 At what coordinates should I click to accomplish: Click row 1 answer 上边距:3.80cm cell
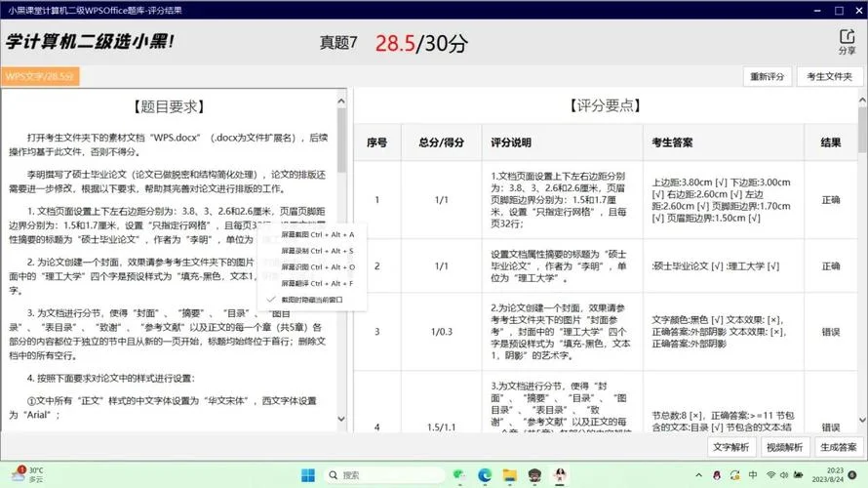point(723,200)
